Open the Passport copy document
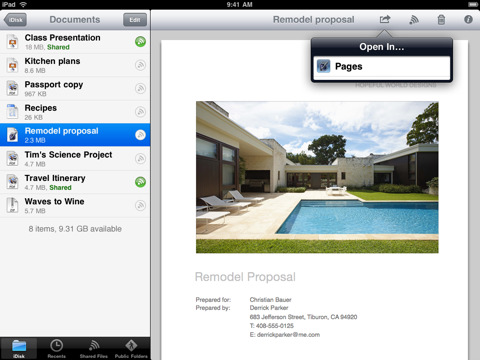480x360 pixels. tap(75, 89)
